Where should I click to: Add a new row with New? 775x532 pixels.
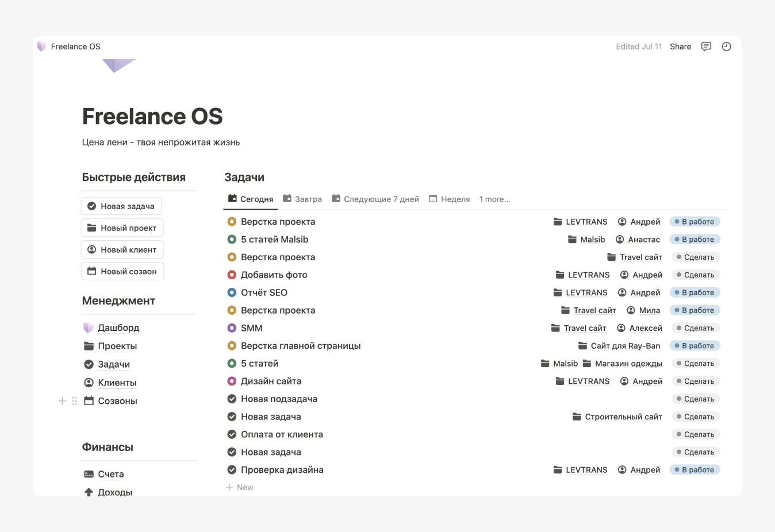click(240, 487)
